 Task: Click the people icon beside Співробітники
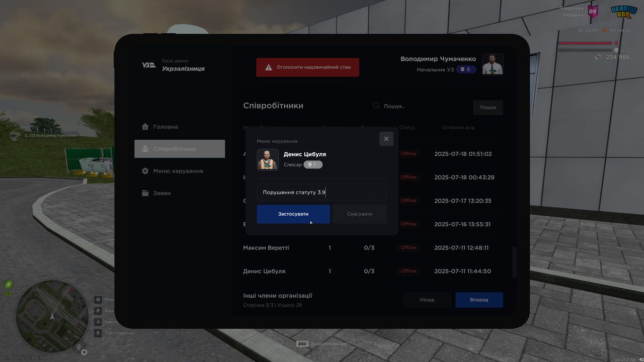pyautogui.click(x=145, y=149)
